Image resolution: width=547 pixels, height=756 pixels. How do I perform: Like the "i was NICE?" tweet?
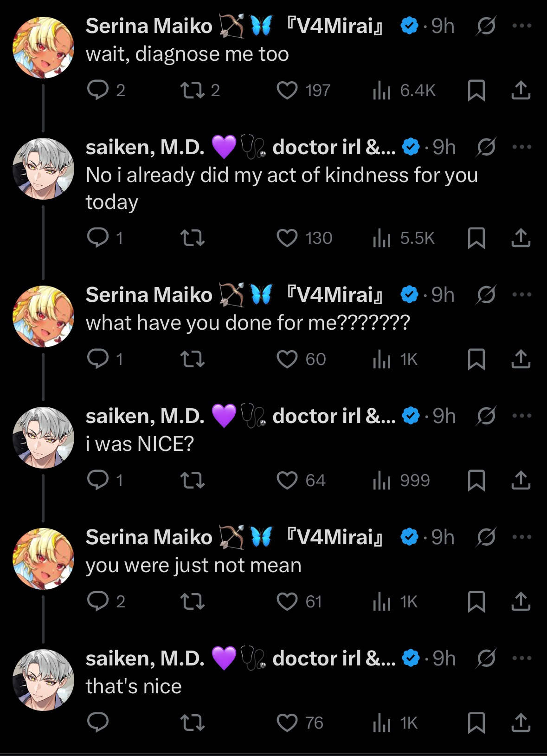point(287,480)
